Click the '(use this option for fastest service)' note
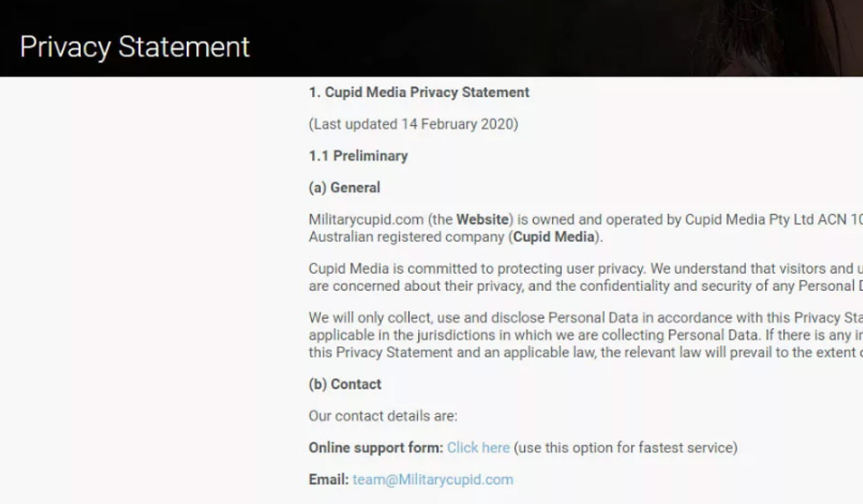 [x=625, y=447]
